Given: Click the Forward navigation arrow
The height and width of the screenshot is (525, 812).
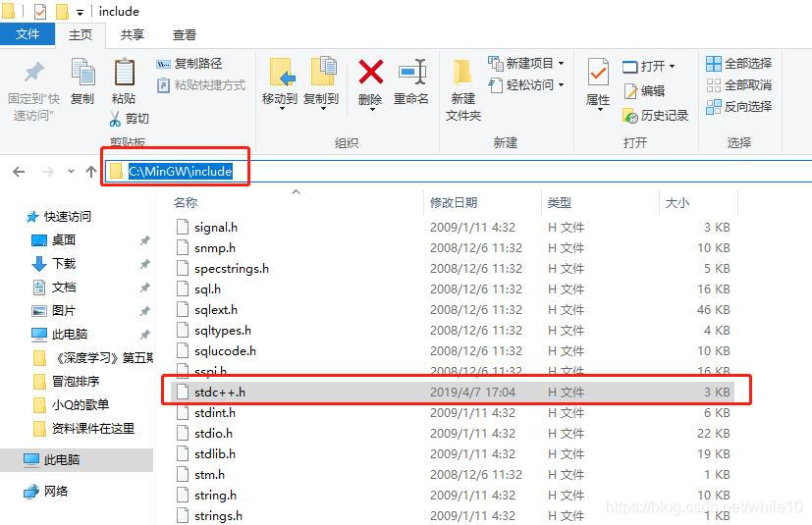Looking at the screenshot, I should pos(47,172).
